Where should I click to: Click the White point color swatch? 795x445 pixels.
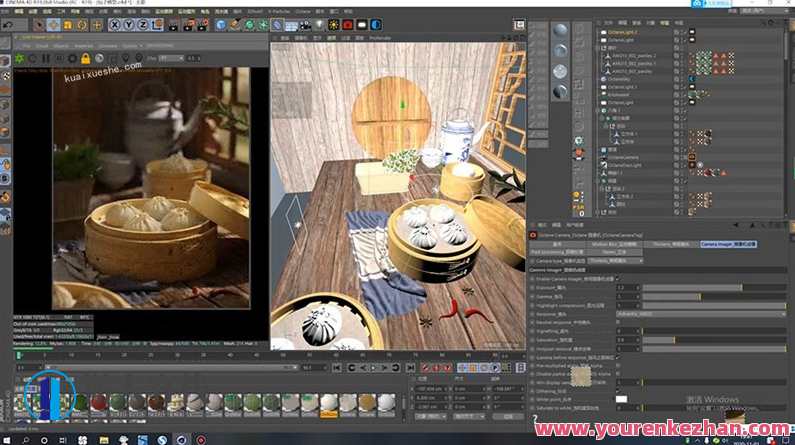(x=622, y=399)
